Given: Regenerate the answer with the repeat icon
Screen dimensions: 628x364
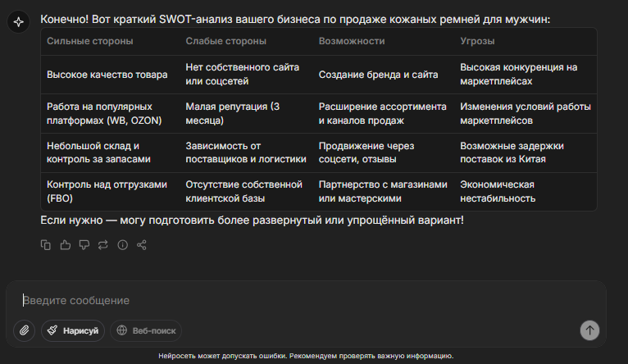Looking at the screenshot, I should pos(103,244).
